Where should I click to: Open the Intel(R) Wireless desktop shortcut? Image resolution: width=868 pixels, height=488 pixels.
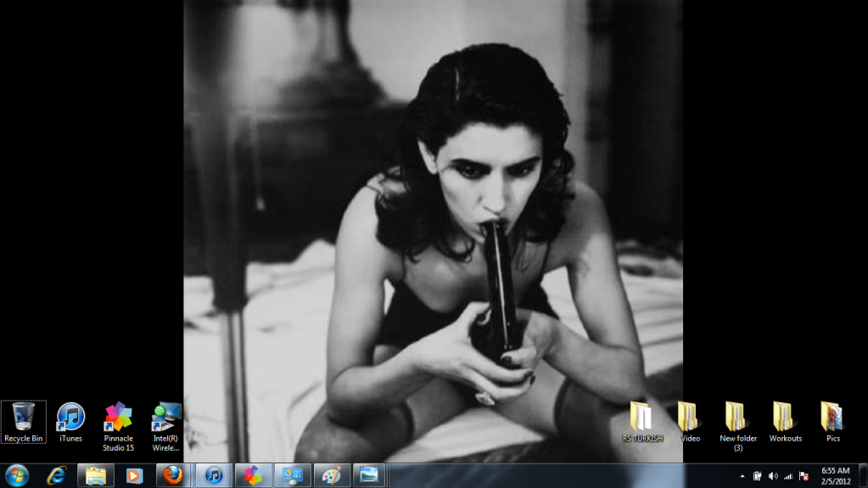tap(165, 418)
